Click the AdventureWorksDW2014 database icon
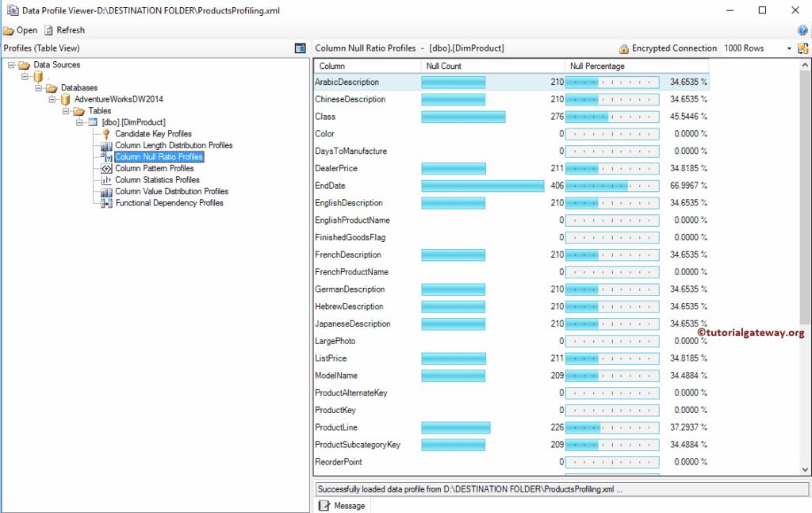The width and height of the screenshot is (812, 513). point(64,99)
